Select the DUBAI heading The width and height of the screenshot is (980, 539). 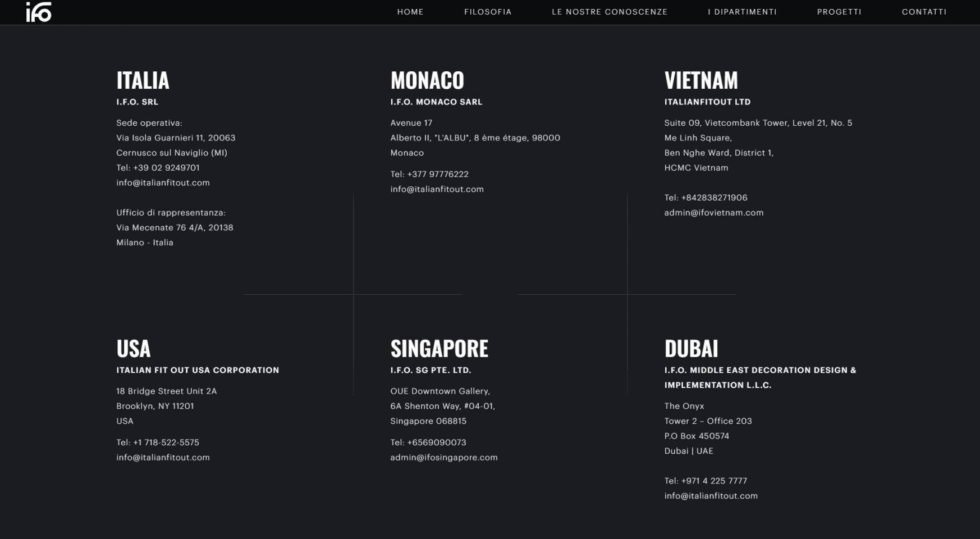[x=691, y=349]
